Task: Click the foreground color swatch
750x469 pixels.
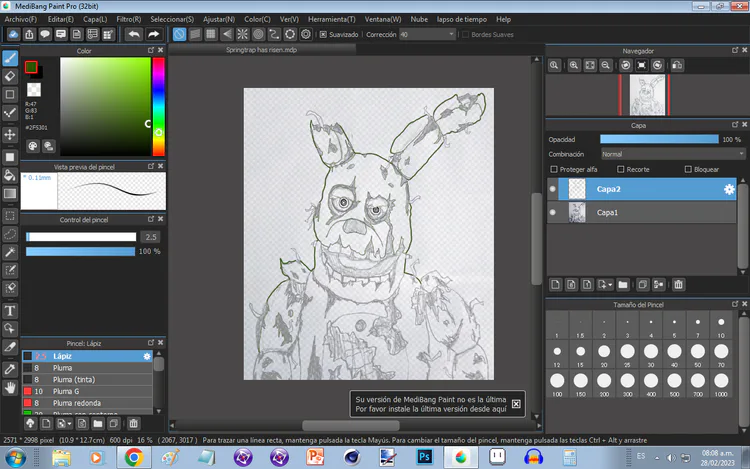Action: tap(31, 67)
